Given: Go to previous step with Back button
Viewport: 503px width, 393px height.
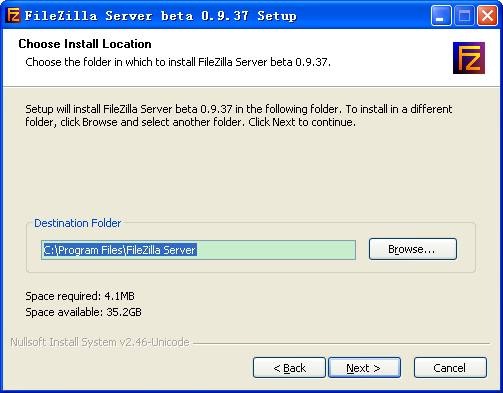Looking at the screenshot, I should tap(289, 368).
